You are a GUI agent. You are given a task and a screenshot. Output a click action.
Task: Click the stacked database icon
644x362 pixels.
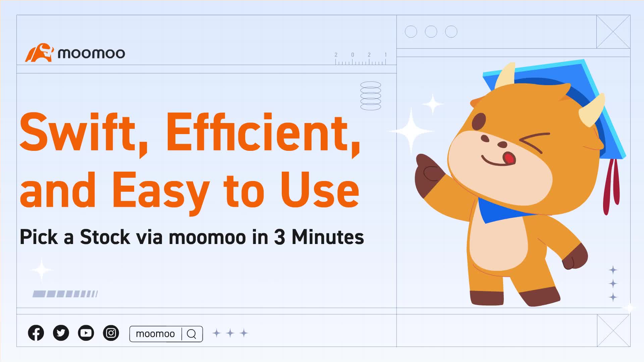(371, 96)
